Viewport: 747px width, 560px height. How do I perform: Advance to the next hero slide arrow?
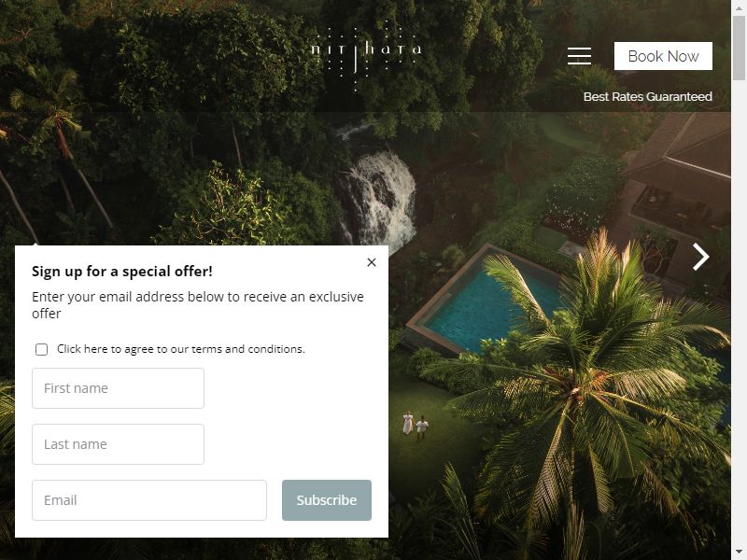700,257
